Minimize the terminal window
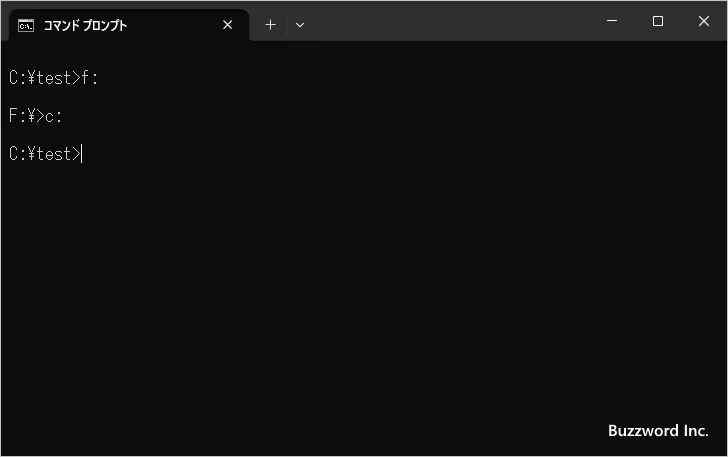This screenshot has height=457, width=728. point(612,21)
